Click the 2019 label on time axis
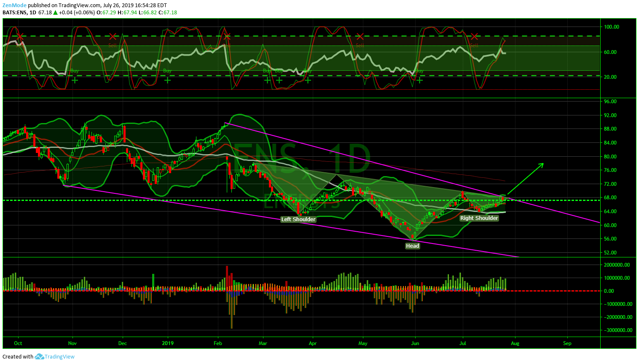Viewport: 639px width, 364px height. (168, 343)
